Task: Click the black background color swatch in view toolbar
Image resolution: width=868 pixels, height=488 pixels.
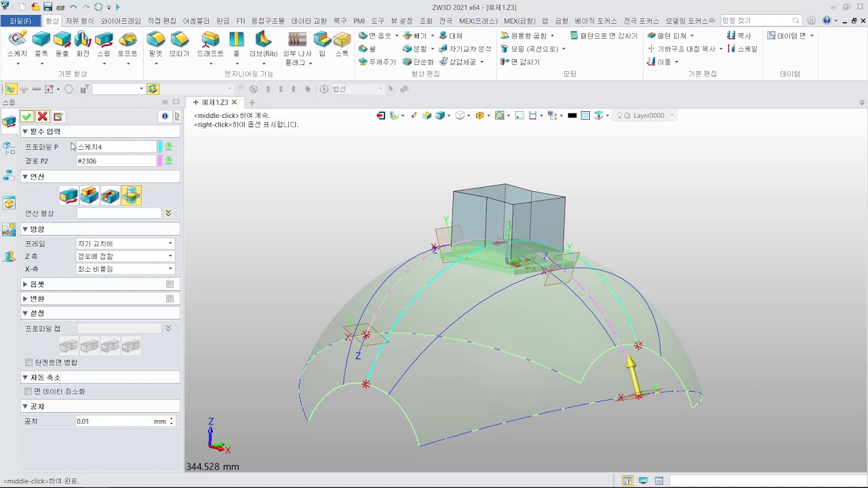Action: tap(572, 116)
